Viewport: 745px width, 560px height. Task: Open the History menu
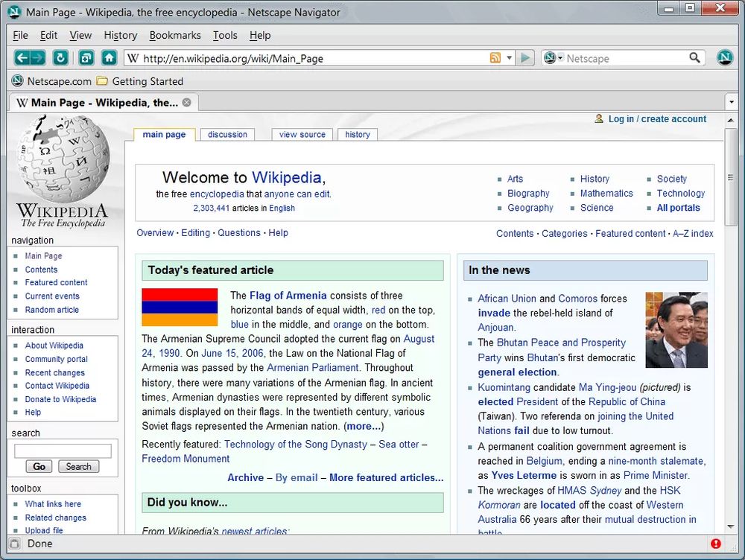pyautogui.click(x=121, y=35)
